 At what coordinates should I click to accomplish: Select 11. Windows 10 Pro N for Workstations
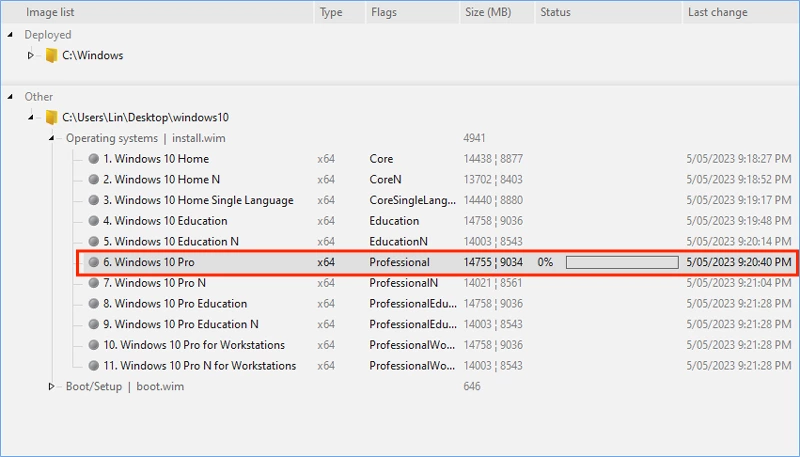[199, 365]
